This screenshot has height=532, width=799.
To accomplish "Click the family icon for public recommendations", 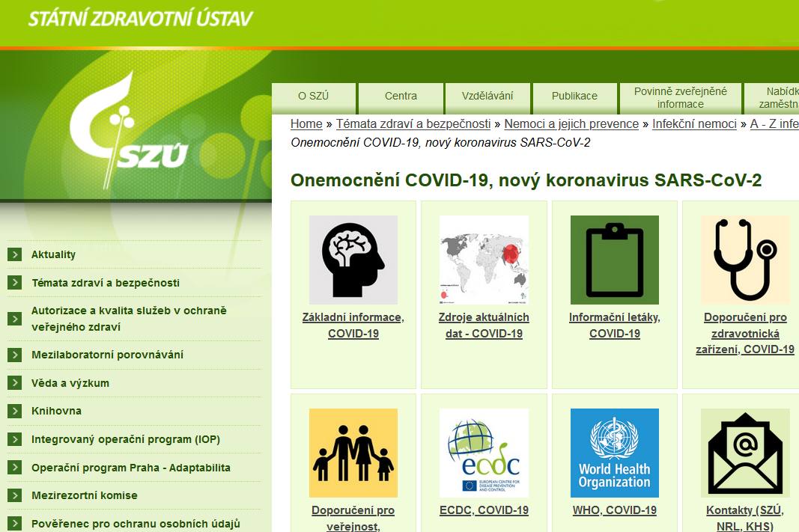I will pos(353,453).
